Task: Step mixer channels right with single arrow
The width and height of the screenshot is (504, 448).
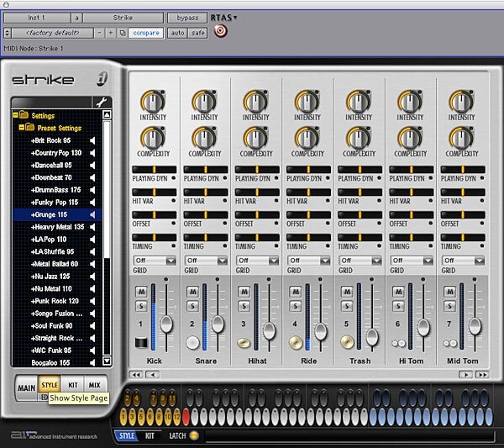Action: 465,375
